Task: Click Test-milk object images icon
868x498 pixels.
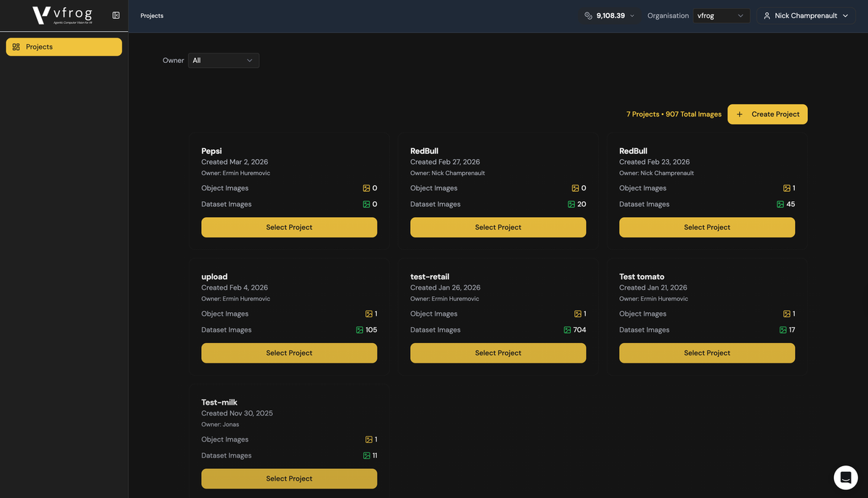Action: (x=369, y=439)
